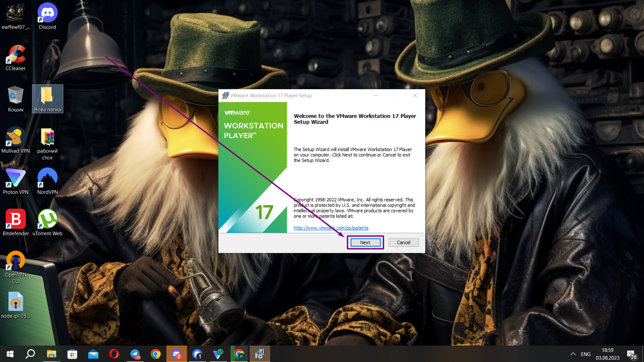Open the vmware.com/go/patents link
The height and width of the screenshot is (362, 644).
point(331,228)
